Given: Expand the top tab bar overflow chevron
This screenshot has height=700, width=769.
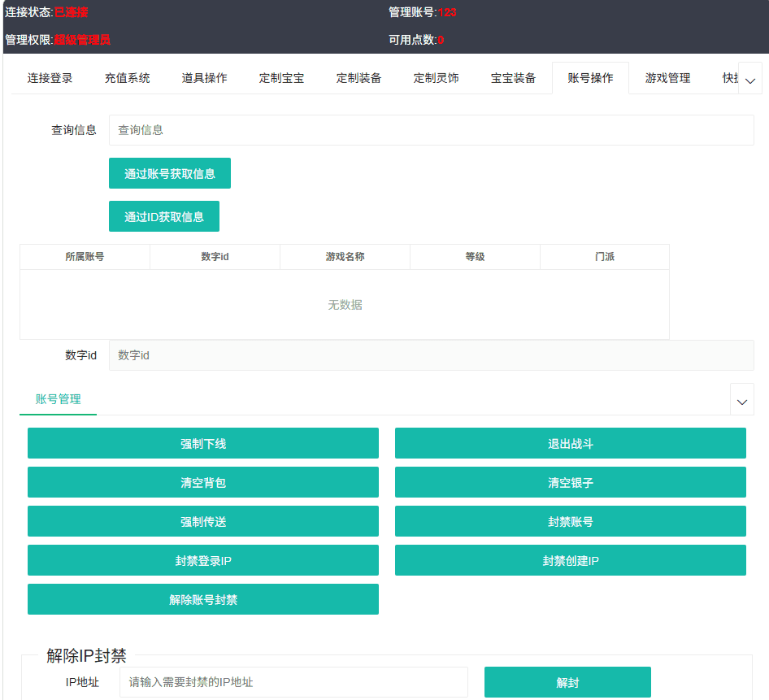Looking at the screenshot, I should [x=749, y=79].
